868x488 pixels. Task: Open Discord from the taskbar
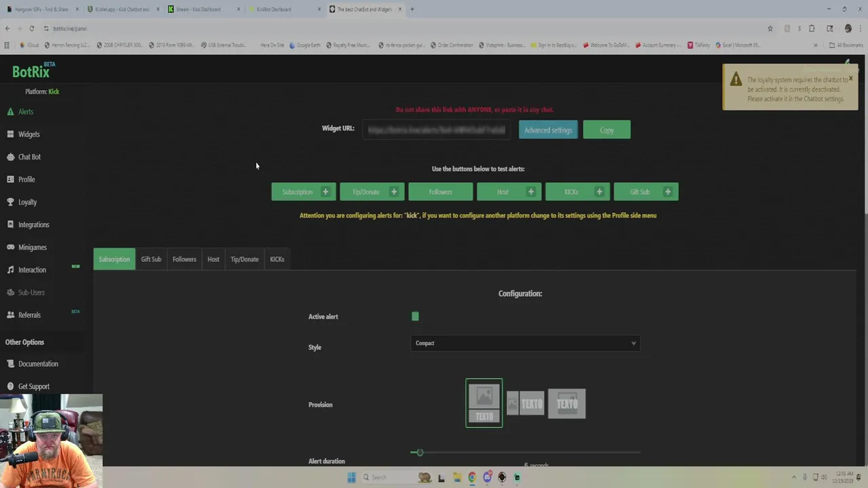click(x=487, y=477)
